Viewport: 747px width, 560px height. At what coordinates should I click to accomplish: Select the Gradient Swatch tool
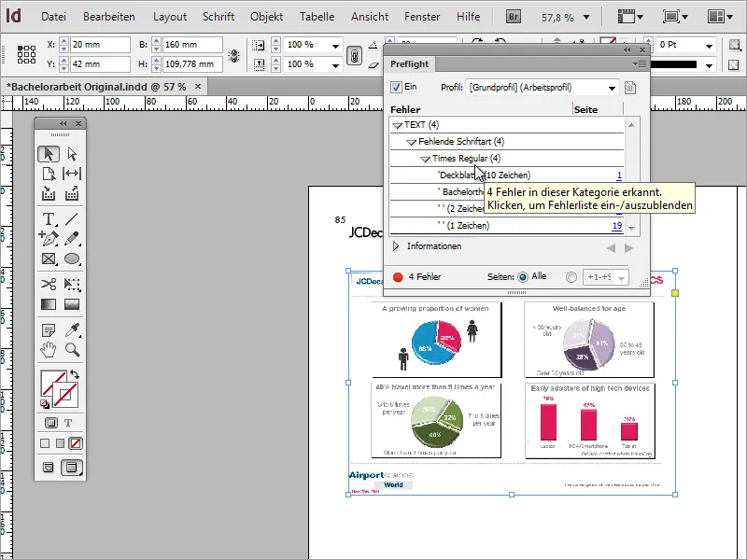49,304
